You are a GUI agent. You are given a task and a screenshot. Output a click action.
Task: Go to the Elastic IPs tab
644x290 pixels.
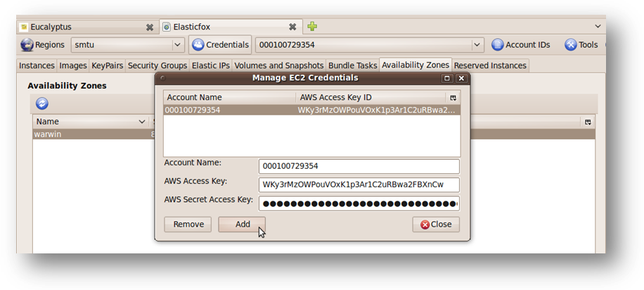tap(211, 65)
